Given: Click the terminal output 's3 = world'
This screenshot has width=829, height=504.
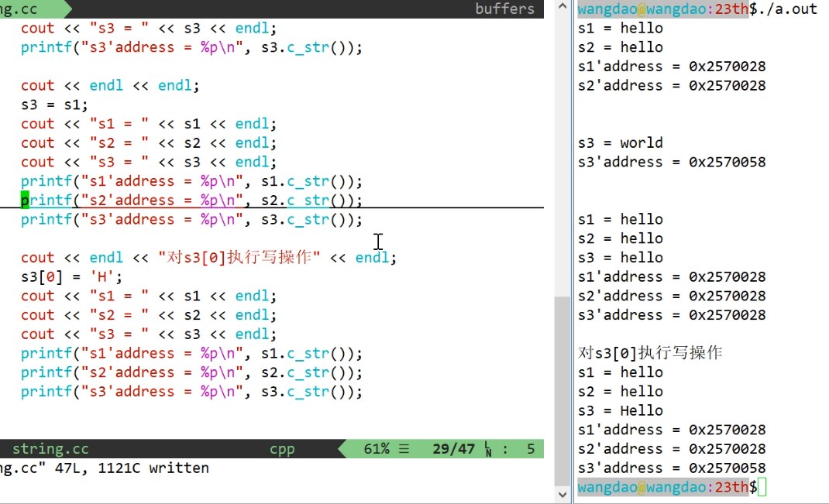Looking at the screenshot, I should pyautogui.click(x=620, y=142).
